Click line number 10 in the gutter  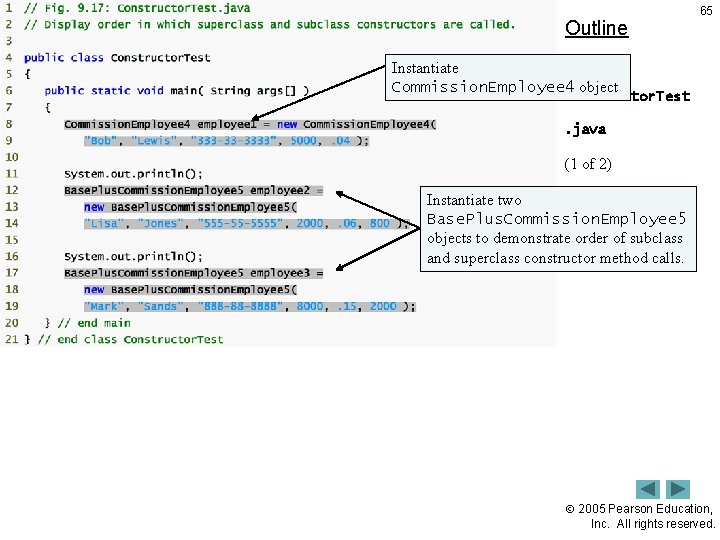pos(11,157)
